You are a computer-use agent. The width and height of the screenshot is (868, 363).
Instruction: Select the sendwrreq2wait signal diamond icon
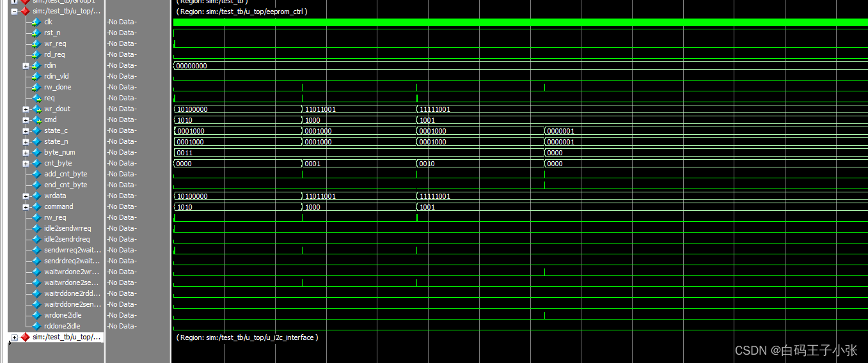(x=36, y=250)
